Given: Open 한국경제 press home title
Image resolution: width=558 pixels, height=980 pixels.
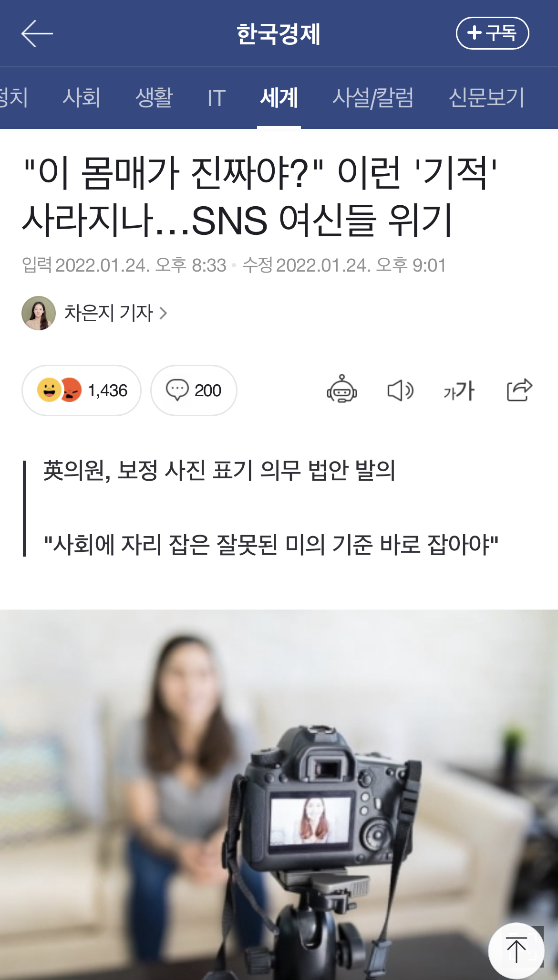Looking at the screenshot, I should (279, 34).
